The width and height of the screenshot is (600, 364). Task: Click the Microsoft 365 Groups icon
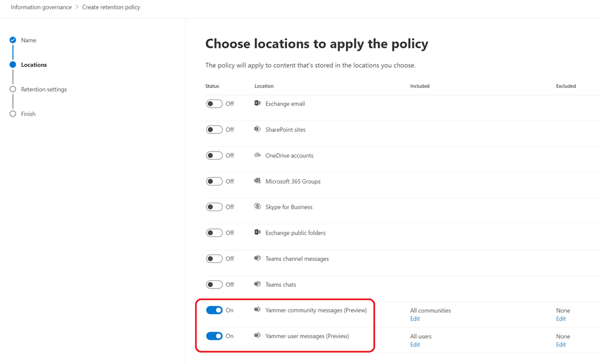(x=257, y=181)
